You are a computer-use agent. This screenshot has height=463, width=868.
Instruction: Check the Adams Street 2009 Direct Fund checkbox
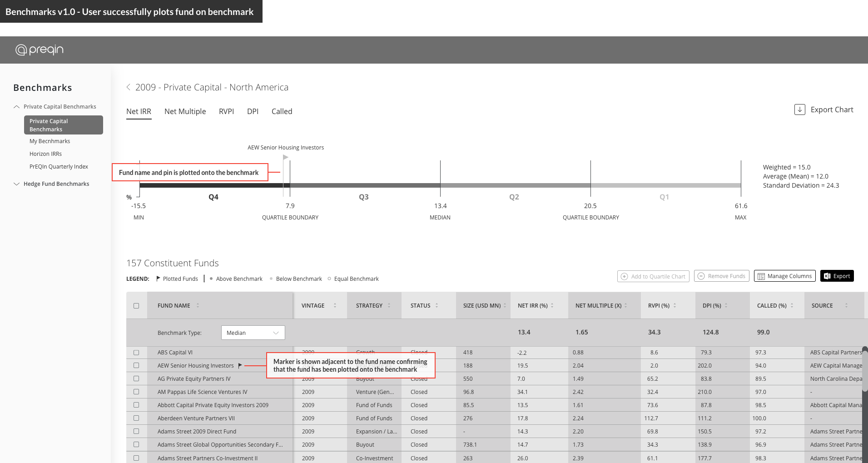[136, 431]
